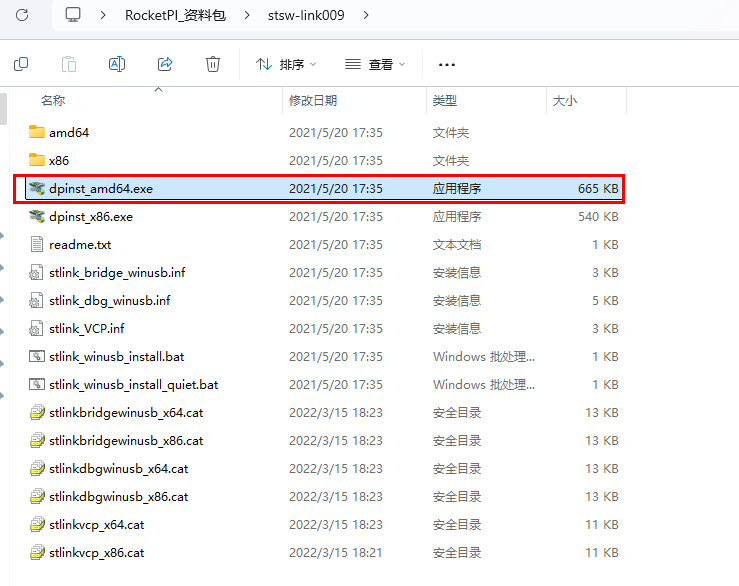Open the 查看 view dropdown

[375, 64]
